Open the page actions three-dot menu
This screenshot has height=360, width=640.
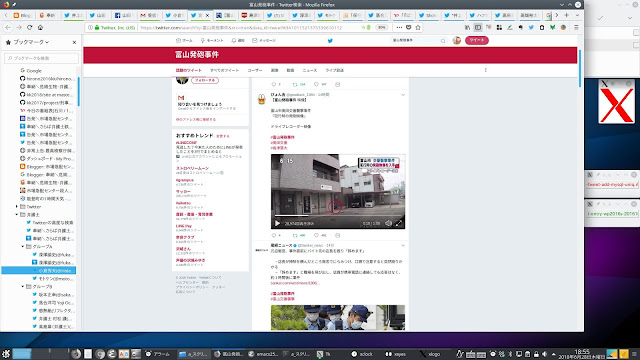click(x=399, y=27)
